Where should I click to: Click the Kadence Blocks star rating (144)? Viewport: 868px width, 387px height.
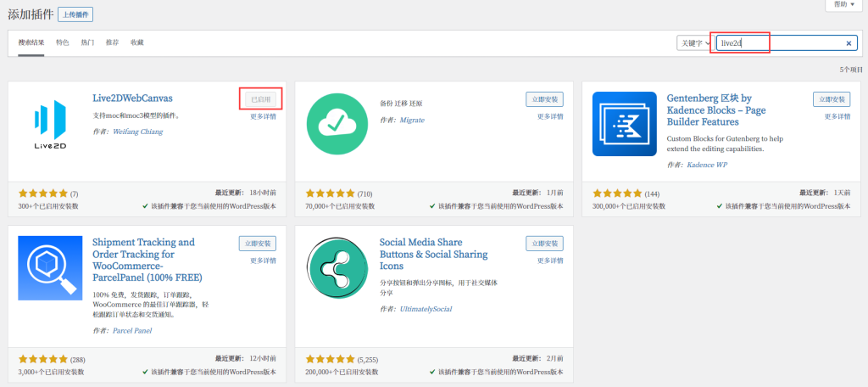coord(617,193)
